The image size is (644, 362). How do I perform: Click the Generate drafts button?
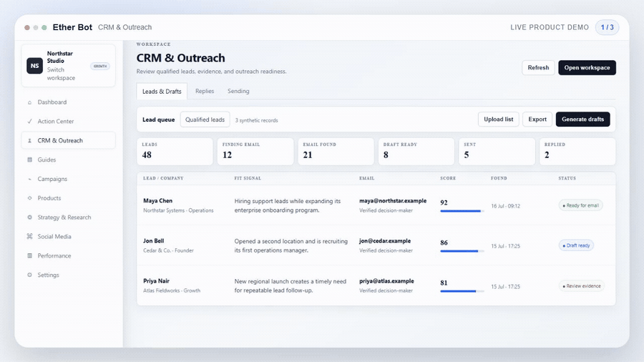tap(582, 119)
